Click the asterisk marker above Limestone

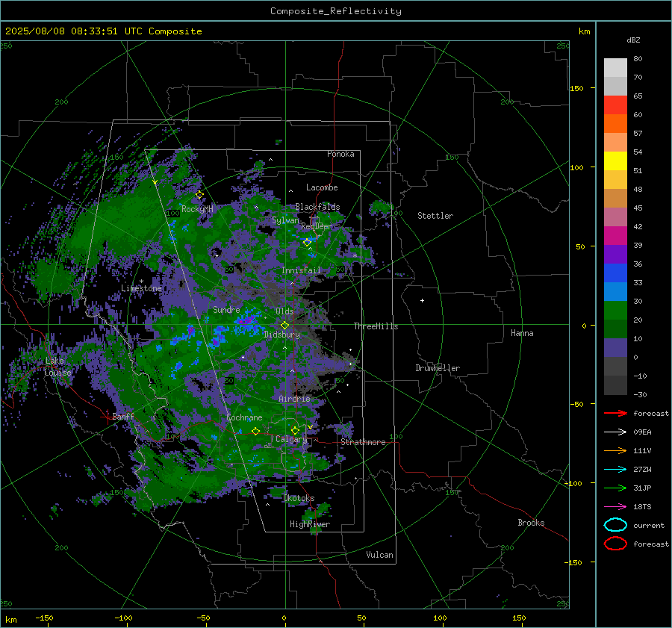(x=141, y=282)
